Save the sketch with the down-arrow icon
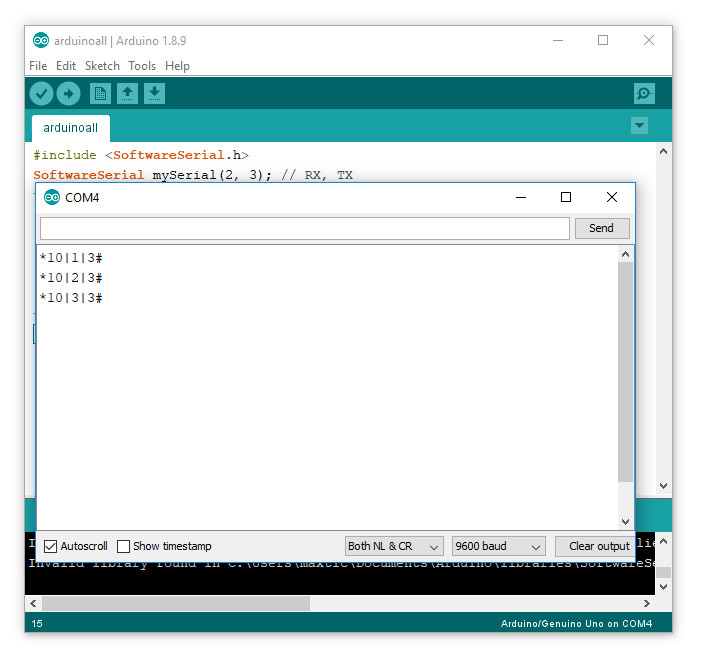Image resolution: width=704 pixels, height=656 pixels. [x=154, y=94]
